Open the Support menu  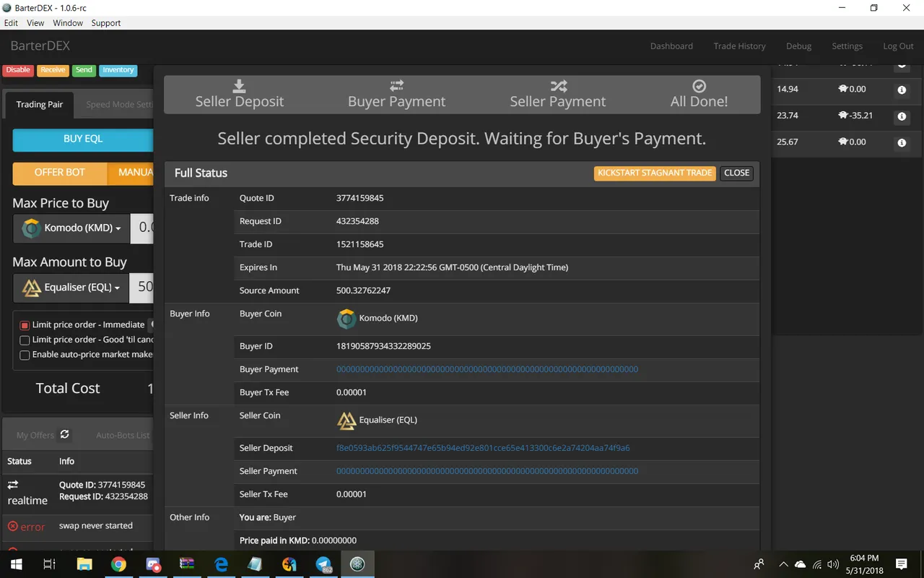pos(106,23)
